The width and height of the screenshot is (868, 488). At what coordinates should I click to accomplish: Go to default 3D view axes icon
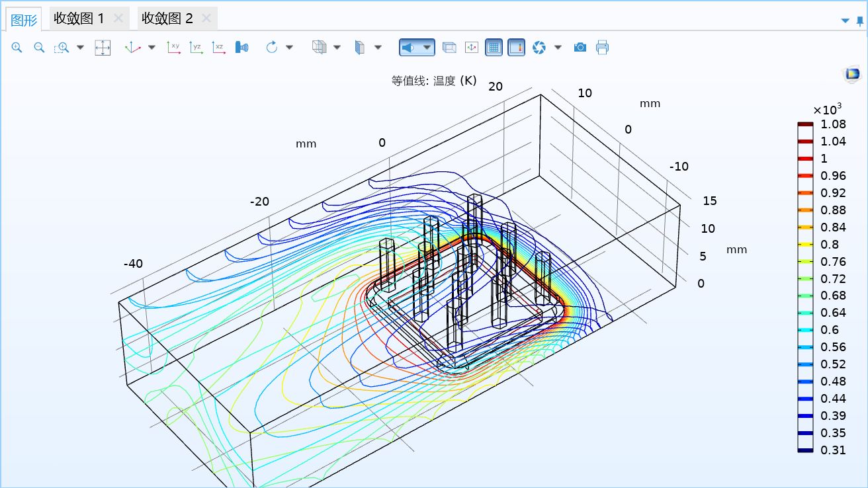tap(133, 48)
